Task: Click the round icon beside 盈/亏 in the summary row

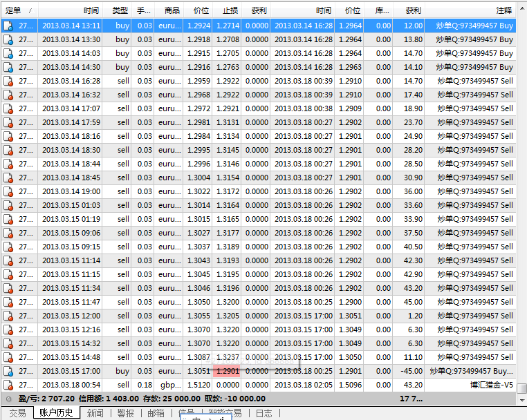Action: point(9,399)
